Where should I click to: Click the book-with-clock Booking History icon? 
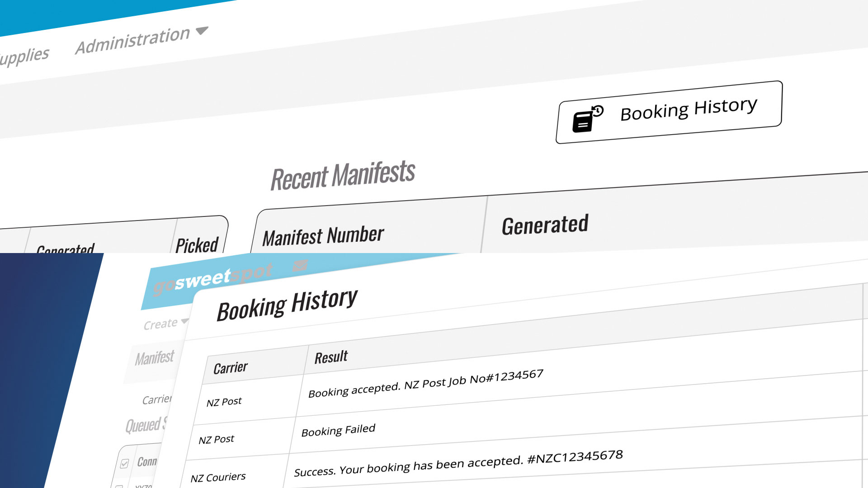click(588, 119)
